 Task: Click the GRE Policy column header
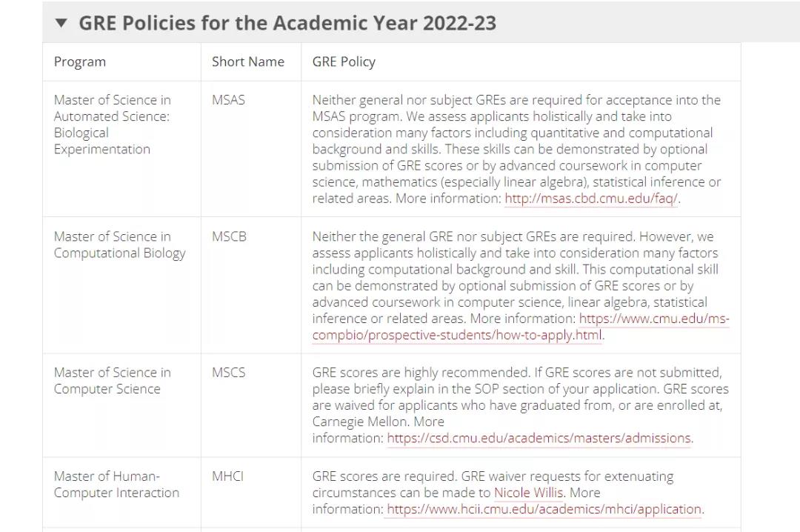[344, 61]
